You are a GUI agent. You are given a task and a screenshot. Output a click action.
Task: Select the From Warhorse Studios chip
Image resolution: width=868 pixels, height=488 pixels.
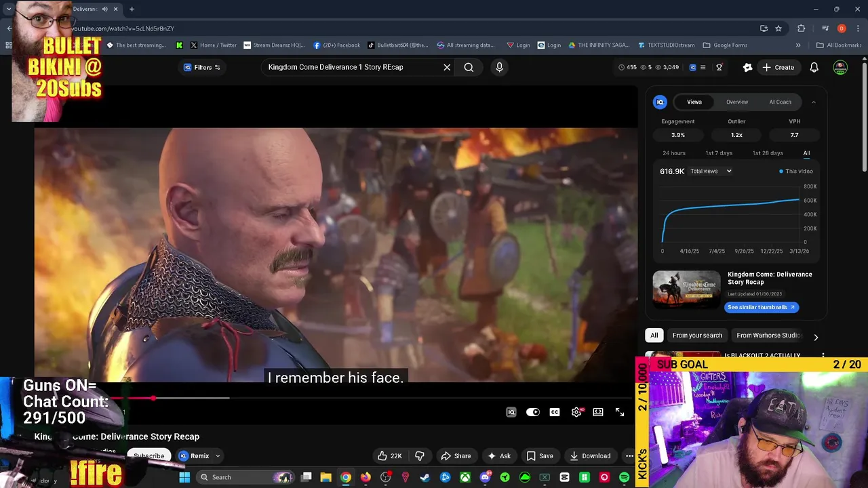tap(768, 335)
